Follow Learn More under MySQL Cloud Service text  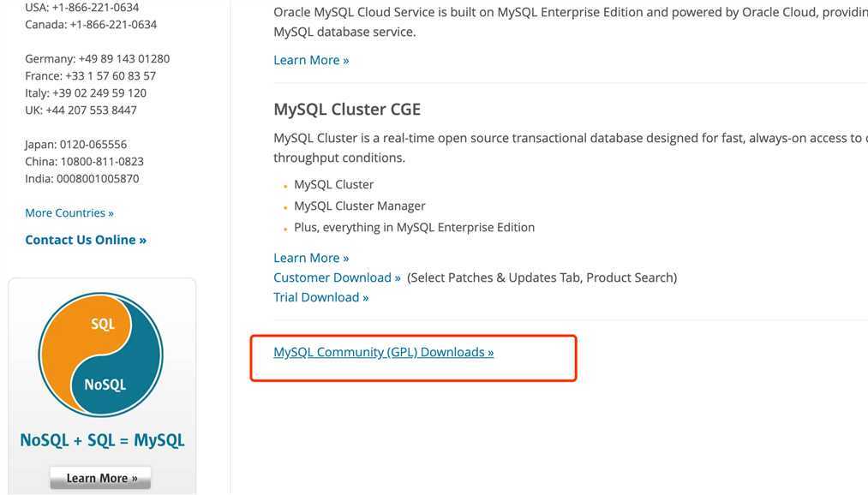311,60
